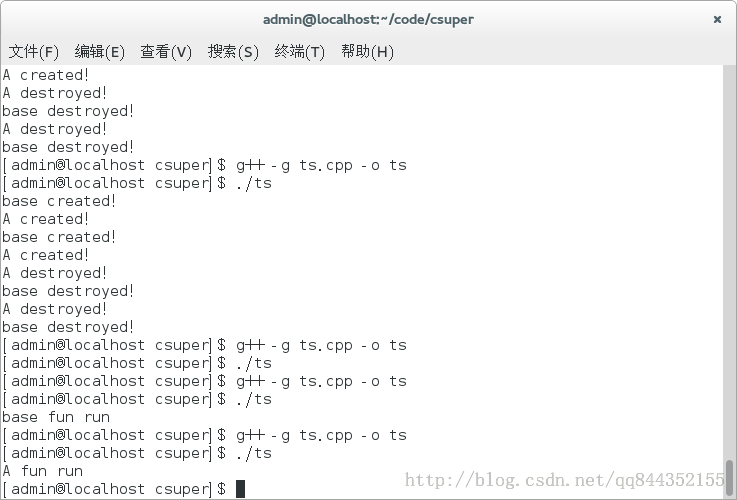Open the 文件(F) menu

click(34, 51)
